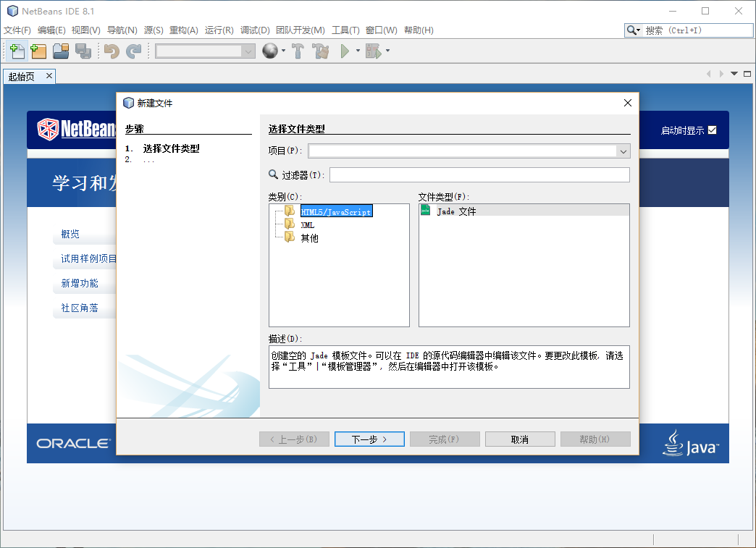Open the 工具(T) menu
Screen dimensions: 756x548
(x=345, y=30)
